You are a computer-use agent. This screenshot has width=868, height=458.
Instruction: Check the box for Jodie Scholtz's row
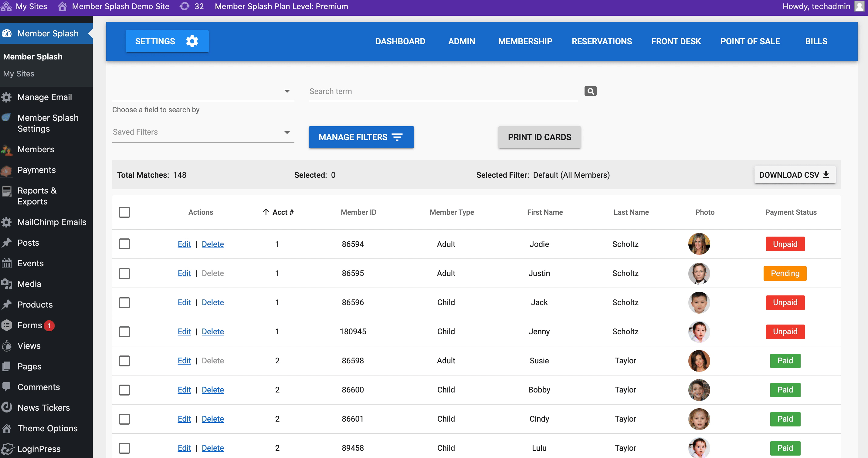(x=124, y=244)
